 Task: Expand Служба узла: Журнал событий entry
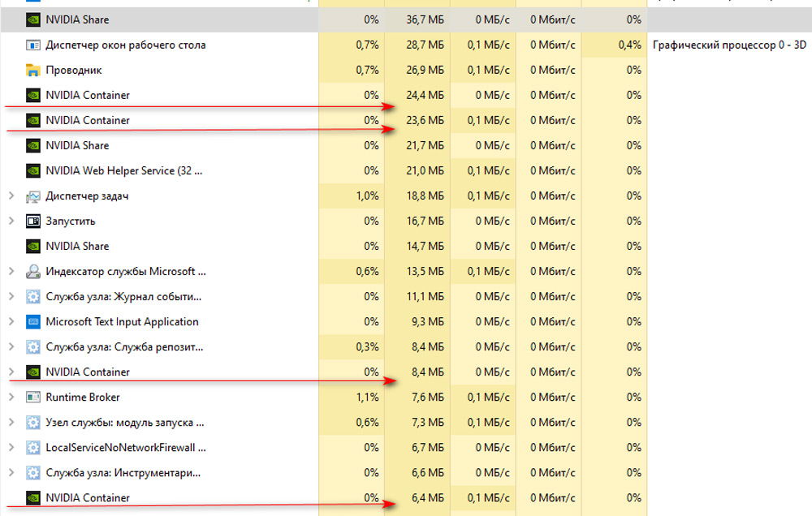pyautogui.click(x=11, y=296)
